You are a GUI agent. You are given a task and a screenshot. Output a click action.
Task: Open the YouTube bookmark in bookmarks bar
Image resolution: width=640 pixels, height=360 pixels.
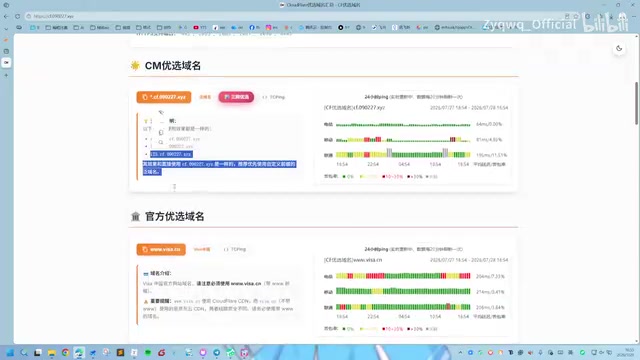coord(200,27)
